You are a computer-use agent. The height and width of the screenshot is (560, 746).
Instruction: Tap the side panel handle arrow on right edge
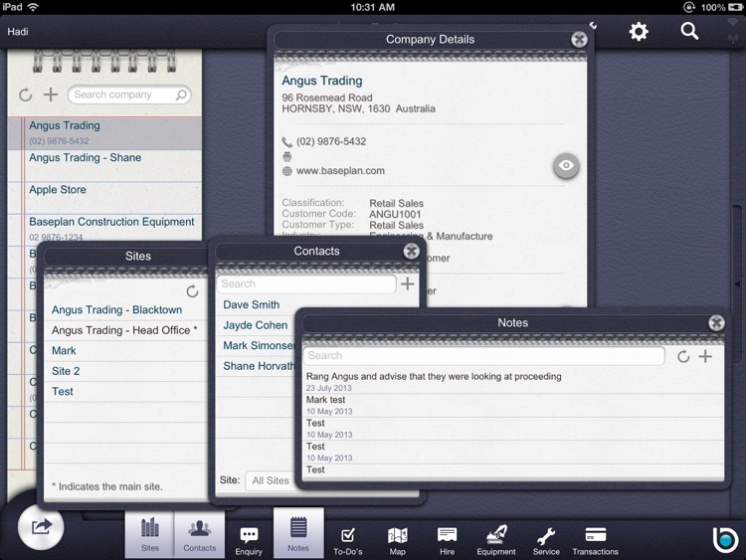tap(738, 284)
